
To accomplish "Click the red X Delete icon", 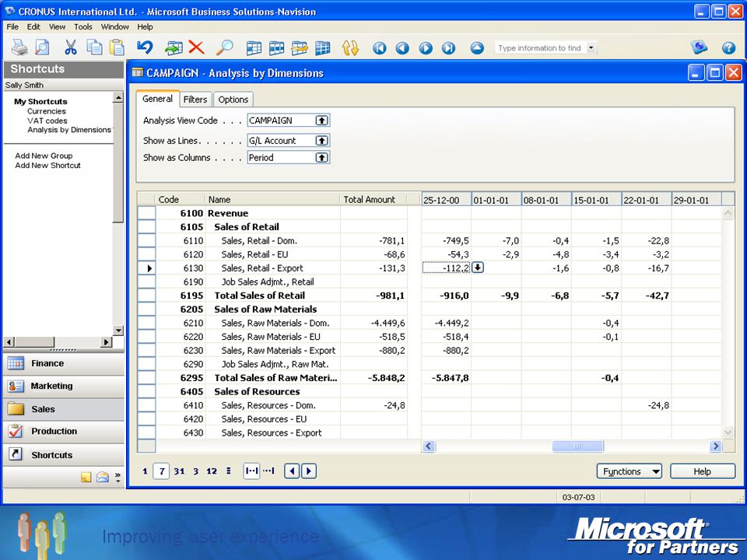I will (x=196, y=47).
